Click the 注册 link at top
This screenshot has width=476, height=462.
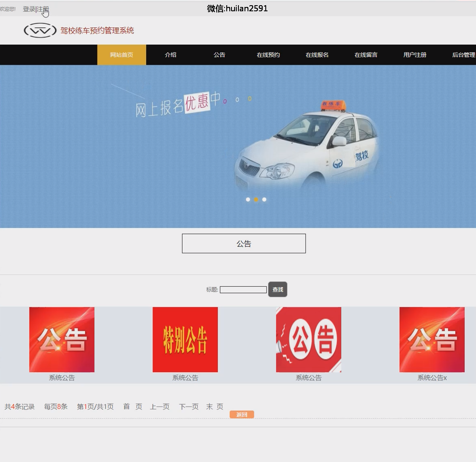pyautogui.click(x=43, y=9)
